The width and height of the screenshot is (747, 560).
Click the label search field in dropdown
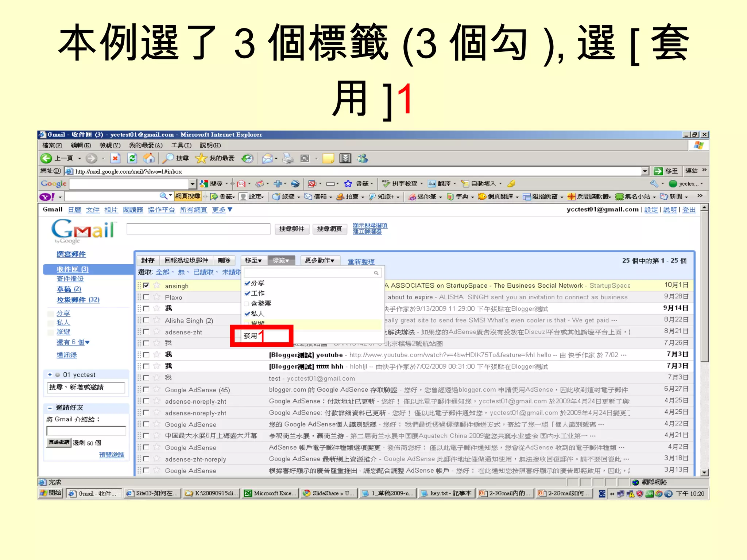click(312, 273)
